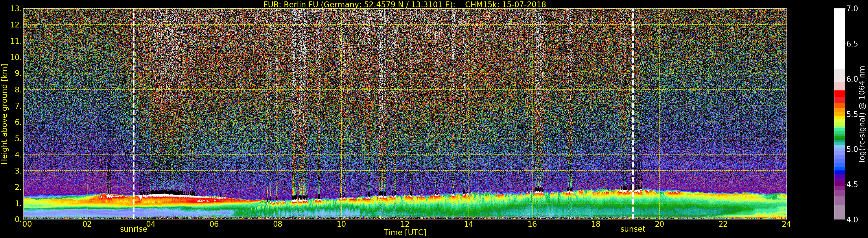The width and height of the screenshot is (868, 238).
Task: Click the '7.0' colorbar tick label
Action: [x=852, y=9]
